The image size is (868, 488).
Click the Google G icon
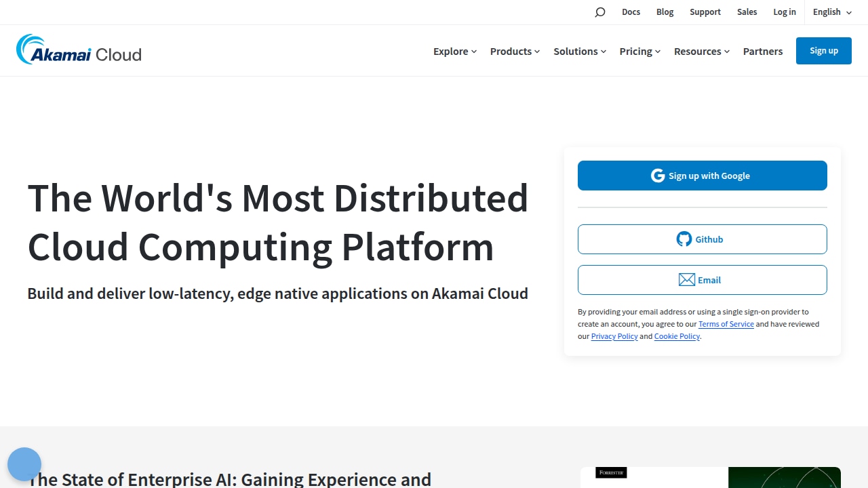[x=658, y=176]
